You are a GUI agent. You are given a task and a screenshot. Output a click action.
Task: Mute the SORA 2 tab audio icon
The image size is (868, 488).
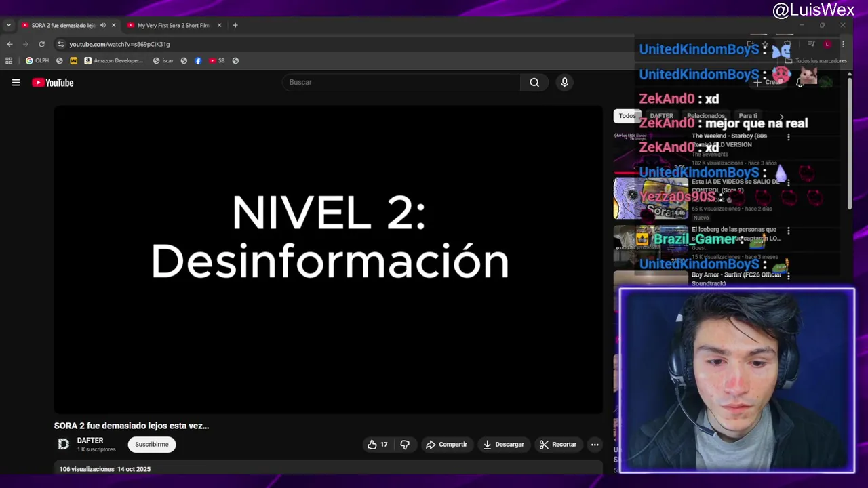point(103,25)
